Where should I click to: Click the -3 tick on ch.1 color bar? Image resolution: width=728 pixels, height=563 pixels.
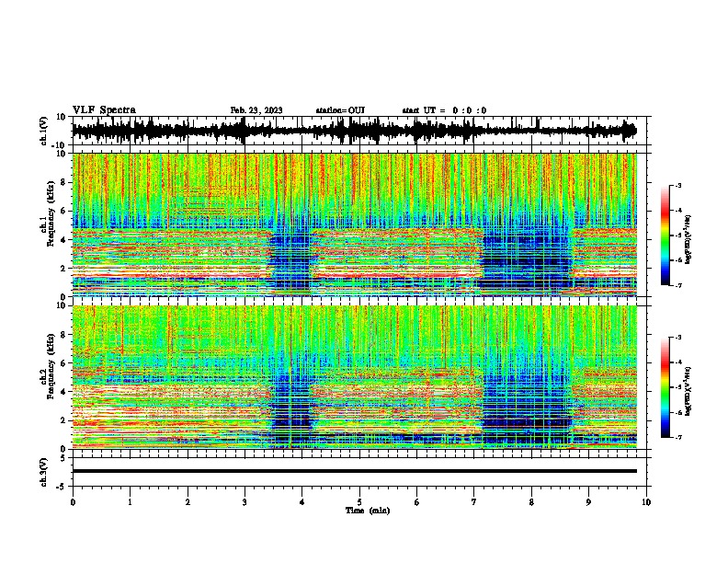(677, 186)
